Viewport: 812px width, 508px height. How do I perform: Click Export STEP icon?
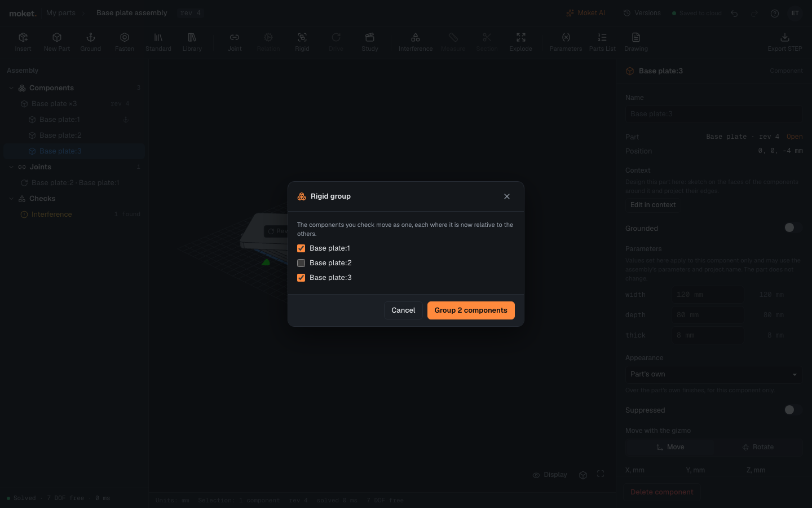(x=785, y=42)
